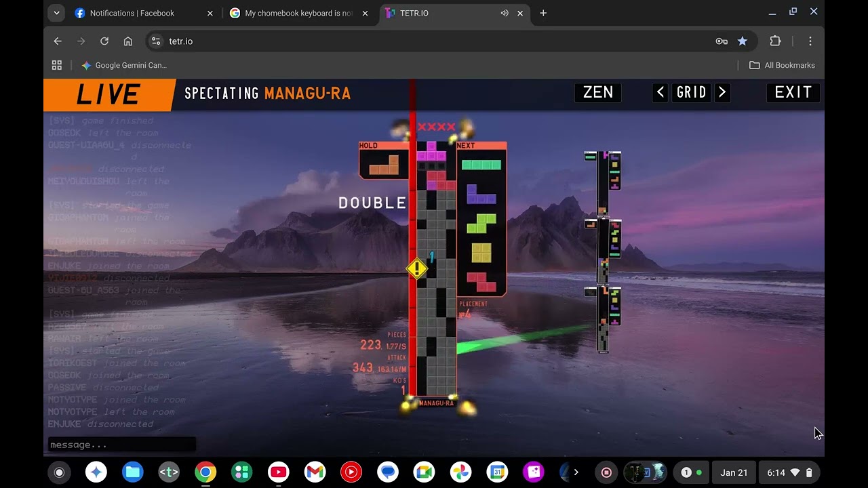Open the green four-dot app on shelf
868x488 pixels.
click(242, 472)
